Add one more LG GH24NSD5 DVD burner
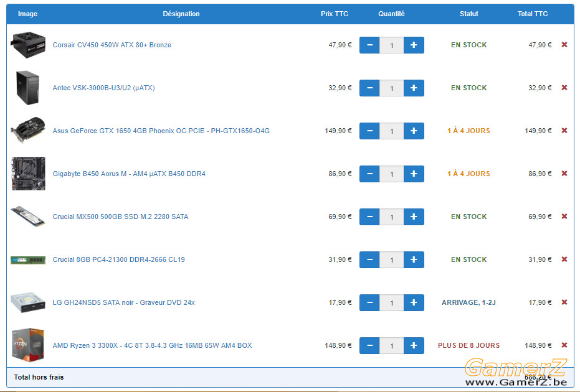 pos(414,302)
